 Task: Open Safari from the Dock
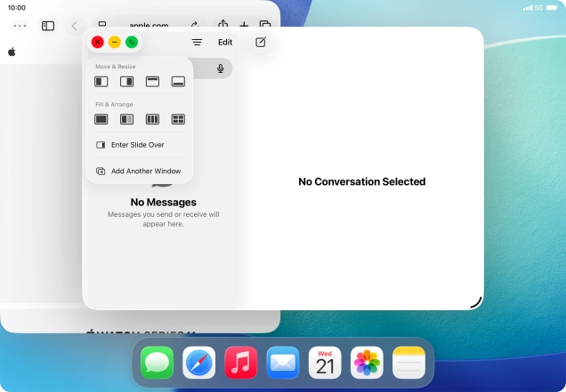pos(198,363)
